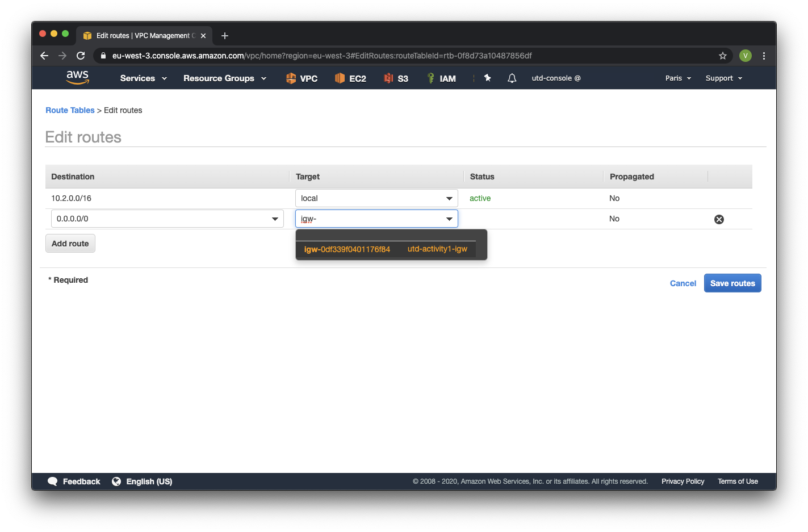
Task: Open the EC2 service shortcut
Action: click(350, 78)
